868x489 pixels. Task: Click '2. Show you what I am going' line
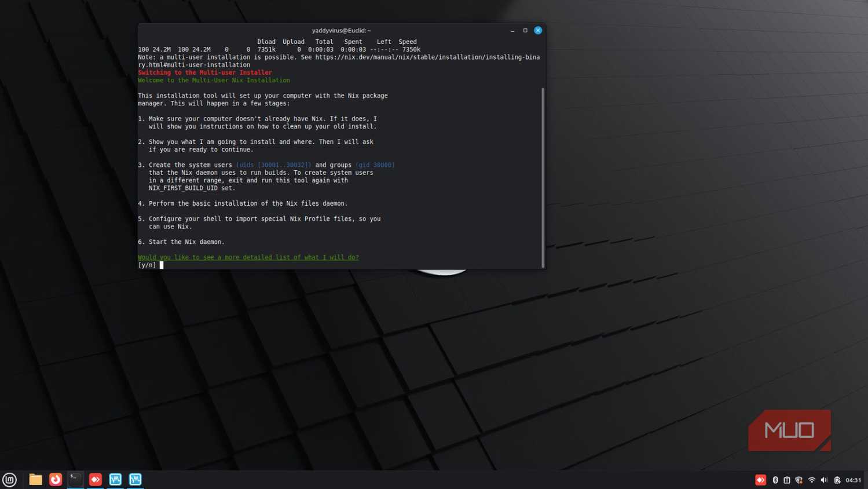pos(255,142)
